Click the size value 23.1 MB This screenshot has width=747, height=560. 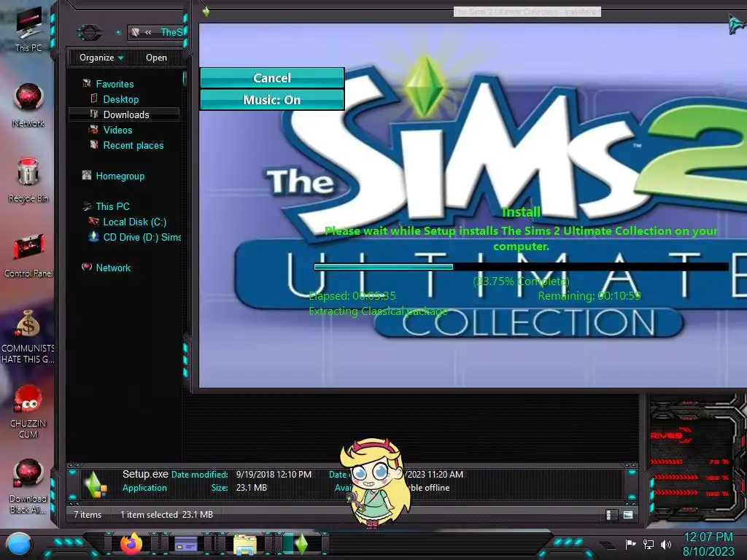click(252, 488)
